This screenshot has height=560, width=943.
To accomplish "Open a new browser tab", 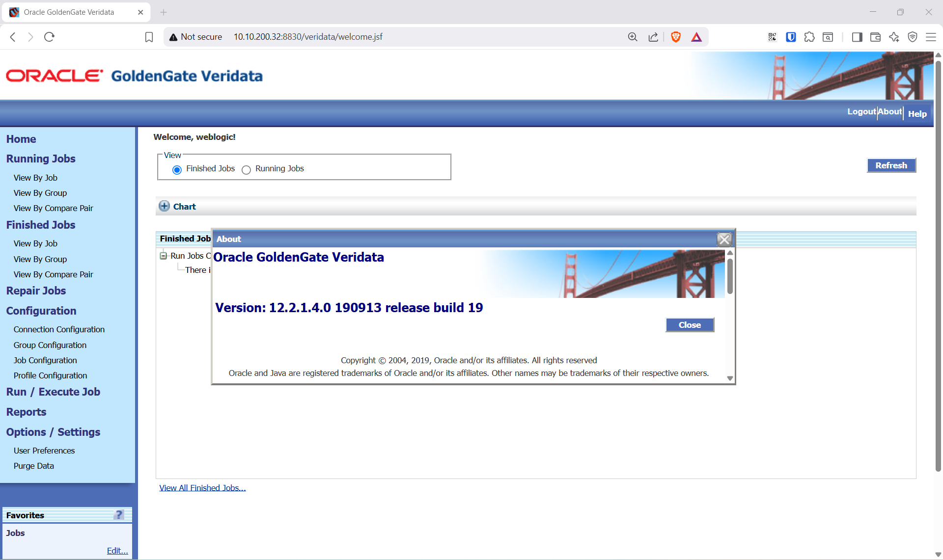I will click(x=164, y=12).
